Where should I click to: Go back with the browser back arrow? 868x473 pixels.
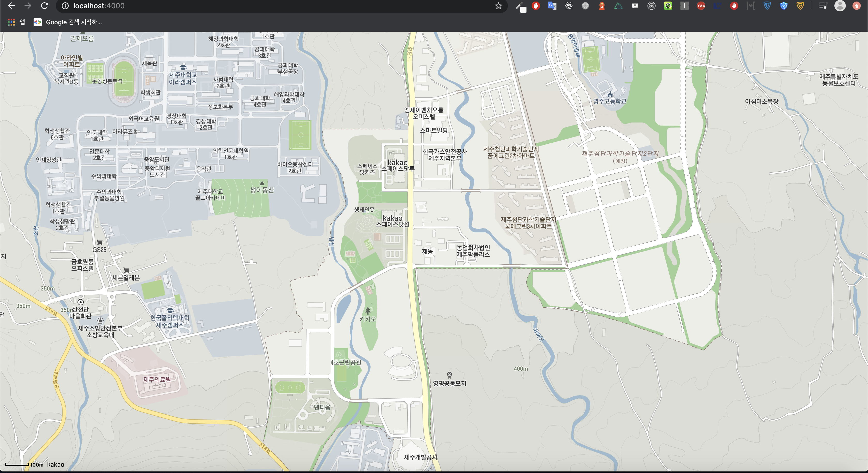coord(11,6)
